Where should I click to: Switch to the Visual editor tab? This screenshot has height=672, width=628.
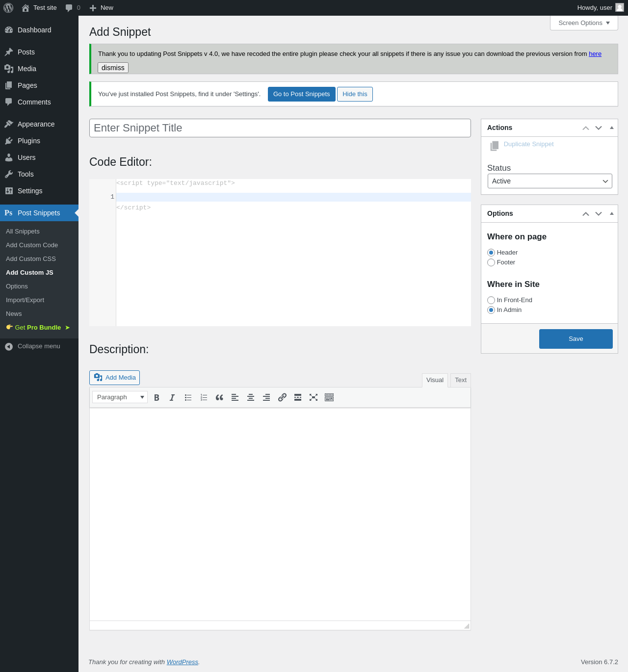pyautogui.click(x=435, y=380)
